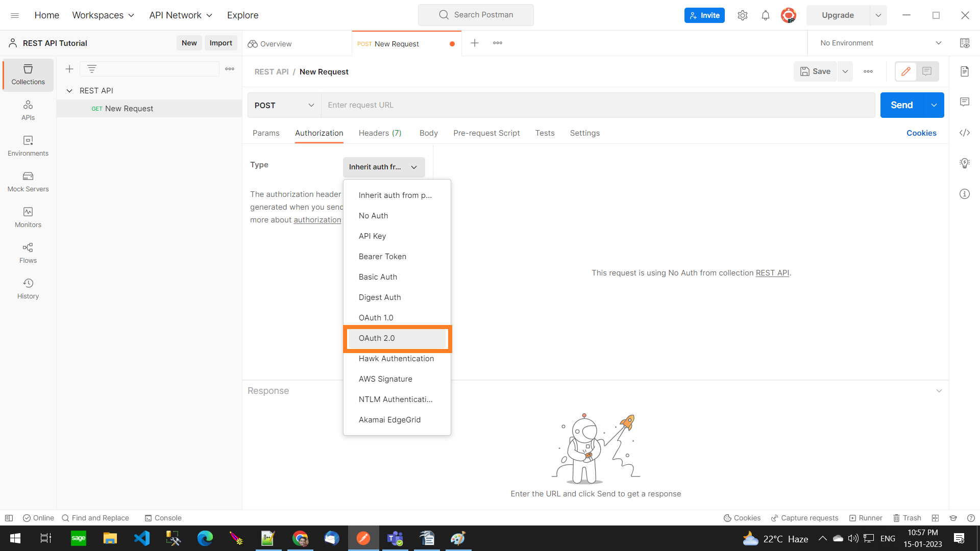
Task: Open request more actions ellipsis
Action: (x=868, y=71)
